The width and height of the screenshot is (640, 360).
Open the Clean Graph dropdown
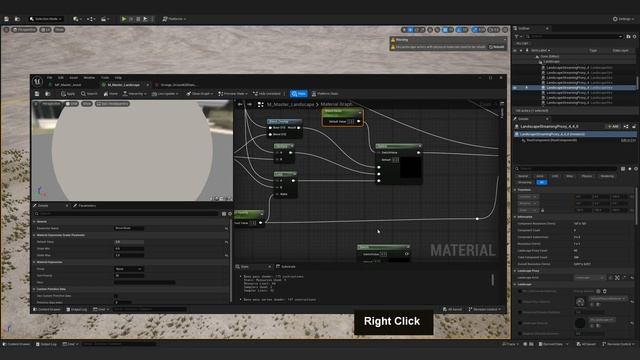(x=200, y=94)
